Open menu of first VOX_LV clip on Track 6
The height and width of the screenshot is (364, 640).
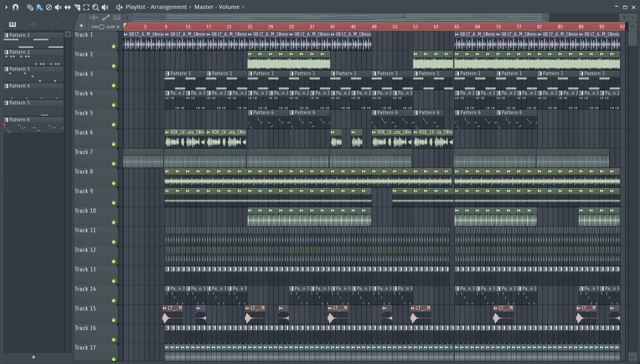[x=167, y=132]
